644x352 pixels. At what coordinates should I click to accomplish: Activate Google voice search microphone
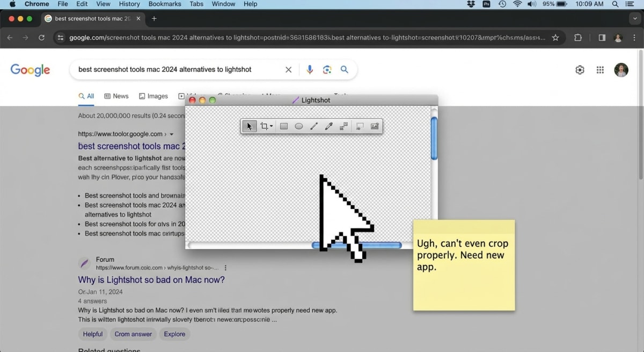coord(310,69)
